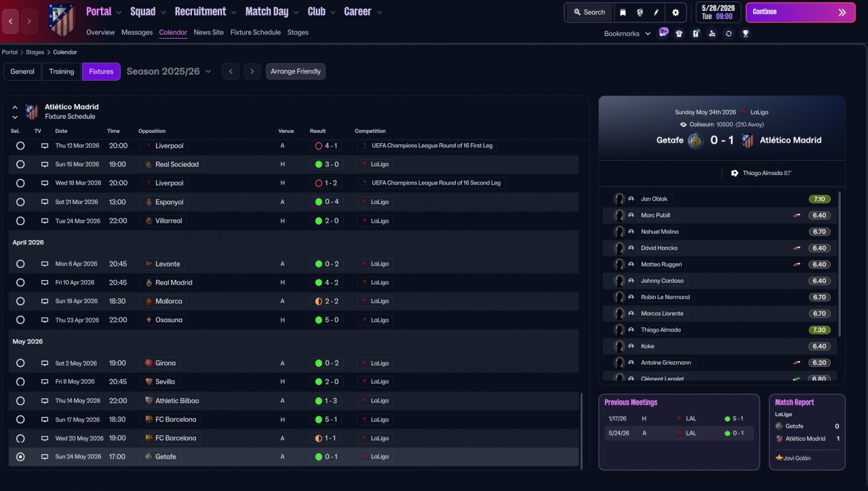Click the Search field
Screen dimensions: 868x491
[589, 12]
